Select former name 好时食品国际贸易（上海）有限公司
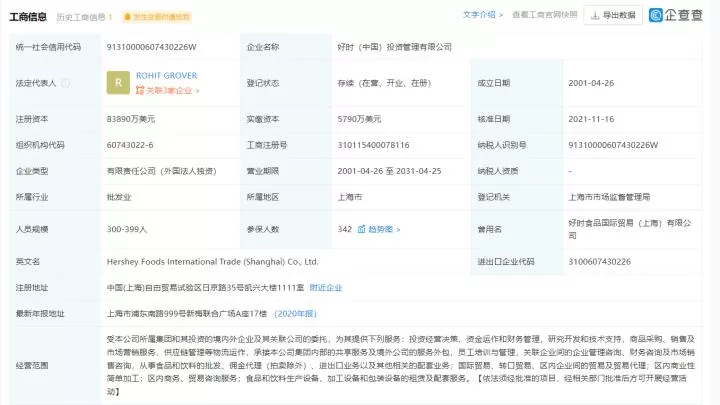The image size is (720, 405). (630, 229)
